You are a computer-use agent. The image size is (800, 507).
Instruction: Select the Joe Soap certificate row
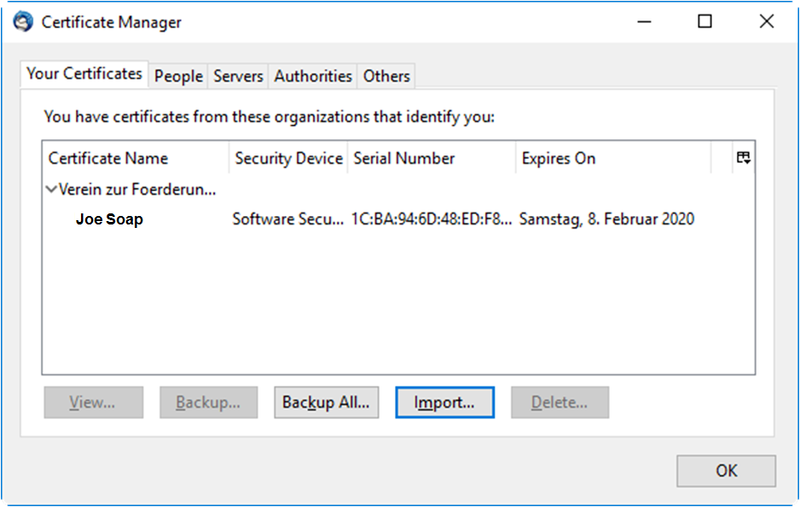[110, 219]
